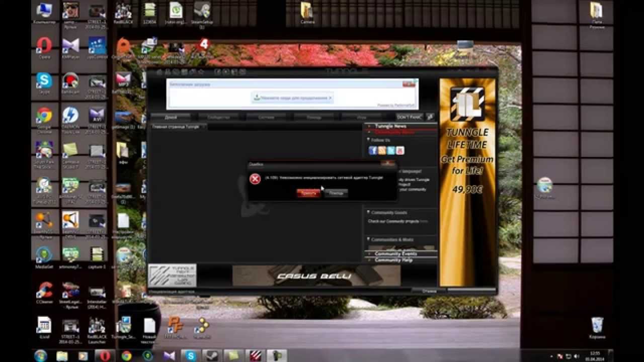Click the red error X icon in dialog
644x362 pixels.
[x=255, y=179]
